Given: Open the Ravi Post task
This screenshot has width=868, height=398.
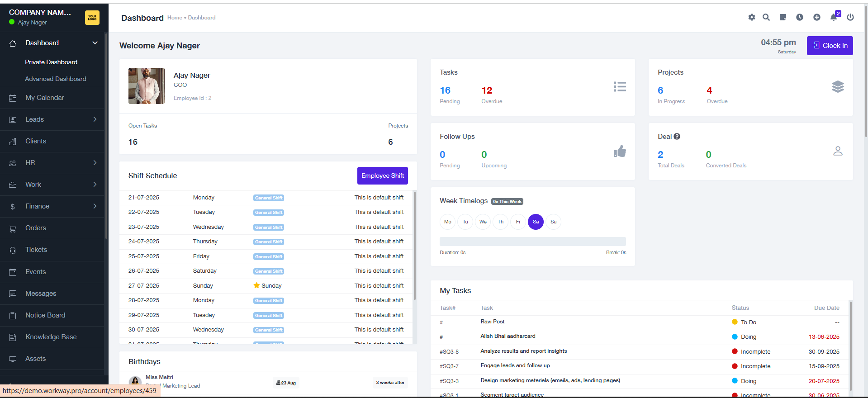Looking at the screenshot, I should click(493, 322).
